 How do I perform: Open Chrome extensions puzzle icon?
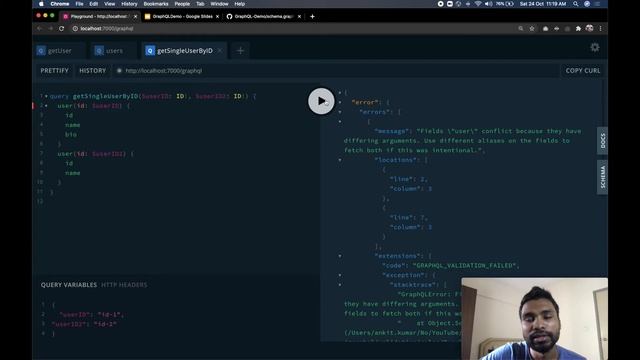tap(578, 29)
